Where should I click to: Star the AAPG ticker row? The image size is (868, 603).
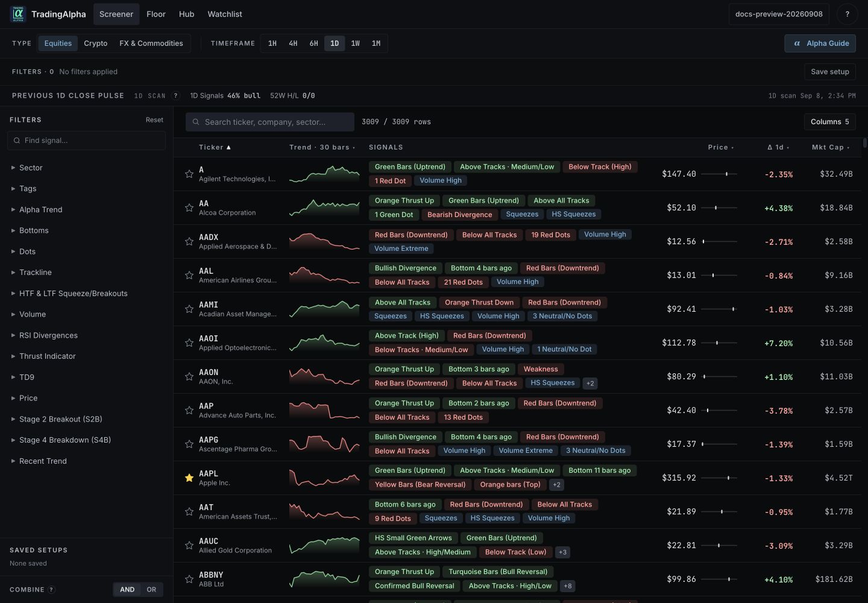[x=189, y=444]
